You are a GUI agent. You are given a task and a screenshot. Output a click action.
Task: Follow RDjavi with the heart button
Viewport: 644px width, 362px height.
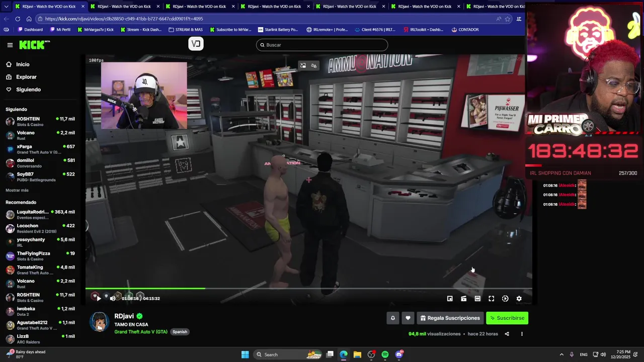tap(408, 318)
